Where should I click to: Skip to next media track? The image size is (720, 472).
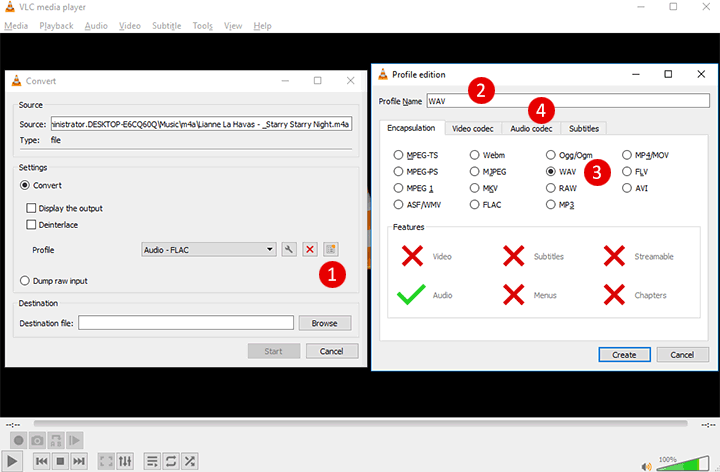[x=79, y=461]
